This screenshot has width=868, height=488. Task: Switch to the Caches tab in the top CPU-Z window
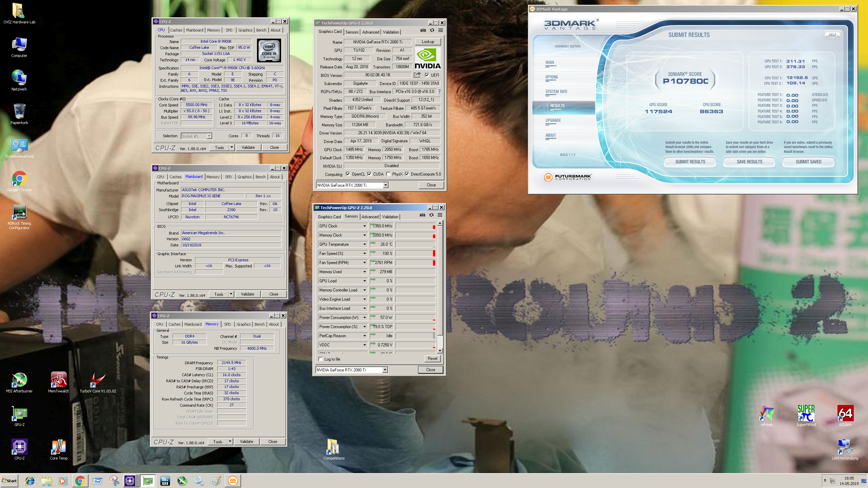point(176,30)
